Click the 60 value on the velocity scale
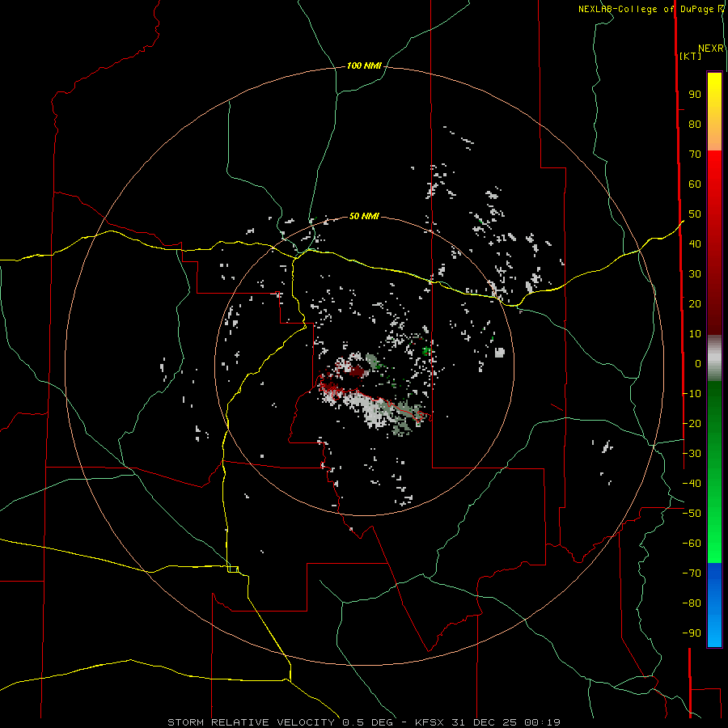Image resolution: width=728 pixels, height=728 pixels. coord(695,184)
